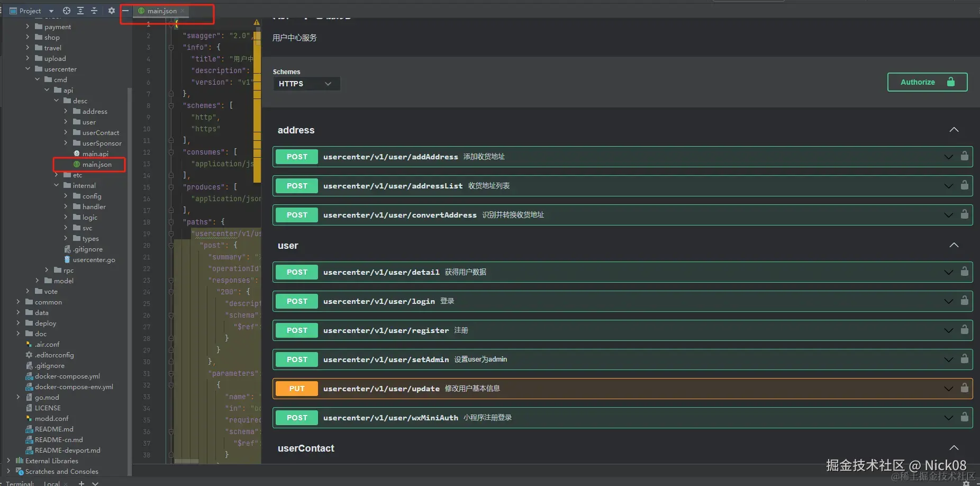Open usercenter.go file in project tree
Screen dimensions: 980x486
tap(94, 260)
